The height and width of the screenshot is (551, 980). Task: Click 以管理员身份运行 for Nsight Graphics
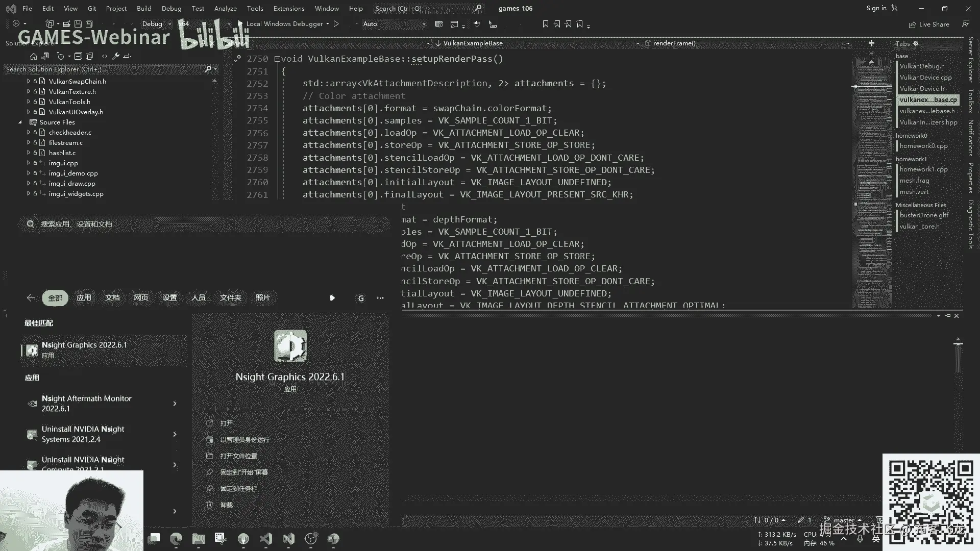point(244,440)
